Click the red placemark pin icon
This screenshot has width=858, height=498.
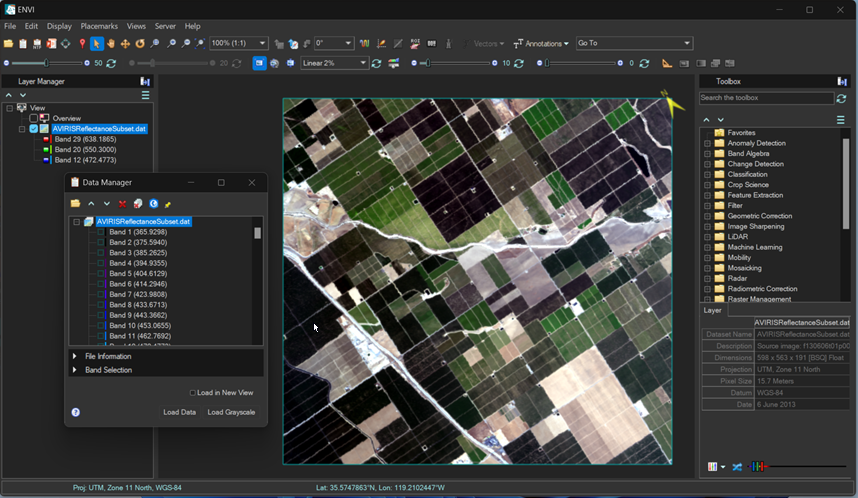tap(82, 44)
